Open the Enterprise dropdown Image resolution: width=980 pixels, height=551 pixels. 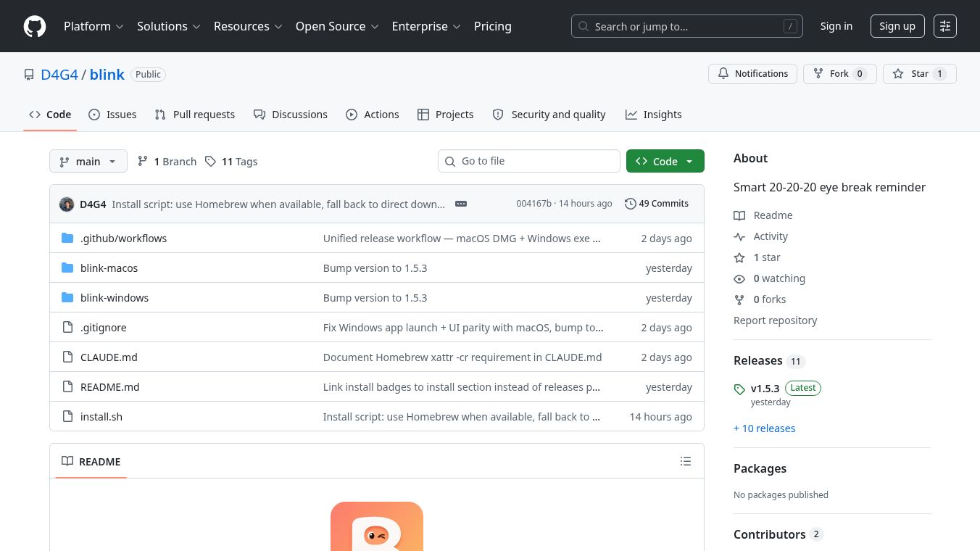click(x=426, y=26)
